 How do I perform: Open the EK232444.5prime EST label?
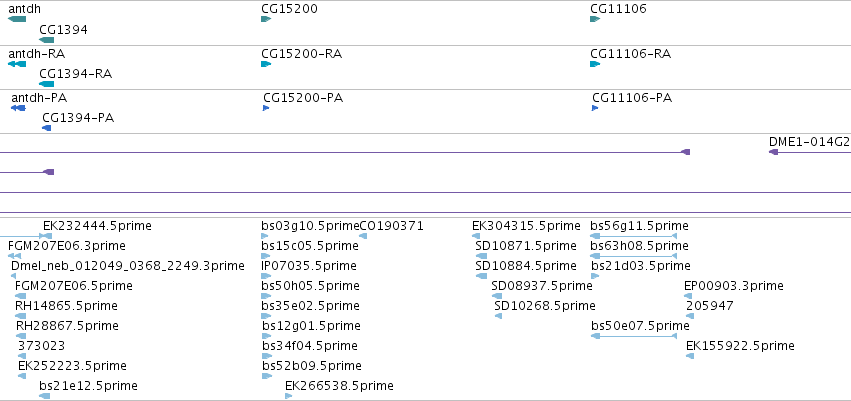click(x=97, y=226)
